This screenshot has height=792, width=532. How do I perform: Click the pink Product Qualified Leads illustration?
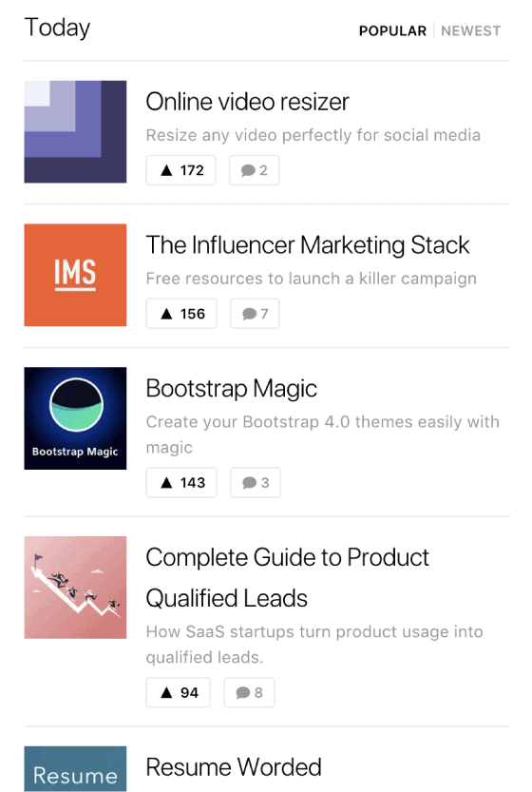(75, 588)
